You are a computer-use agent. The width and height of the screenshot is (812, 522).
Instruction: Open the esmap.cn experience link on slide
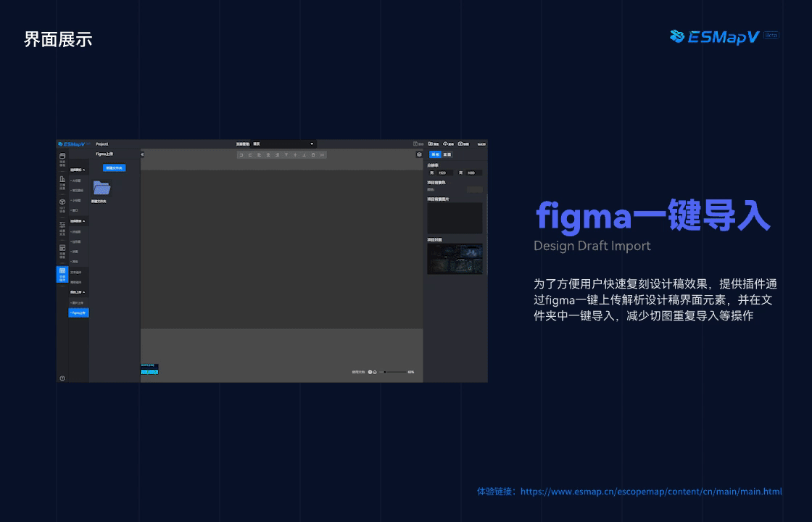coord(651,492)
